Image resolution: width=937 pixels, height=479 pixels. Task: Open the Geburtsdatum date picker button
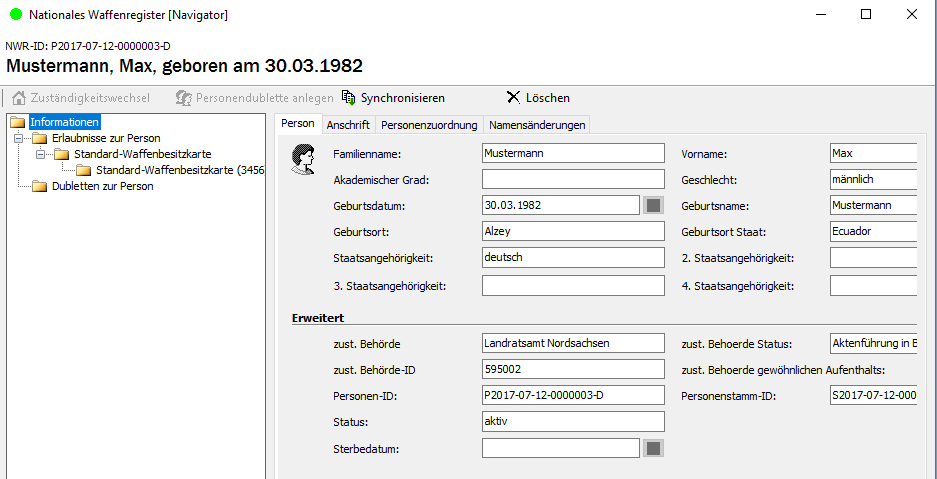653,205
